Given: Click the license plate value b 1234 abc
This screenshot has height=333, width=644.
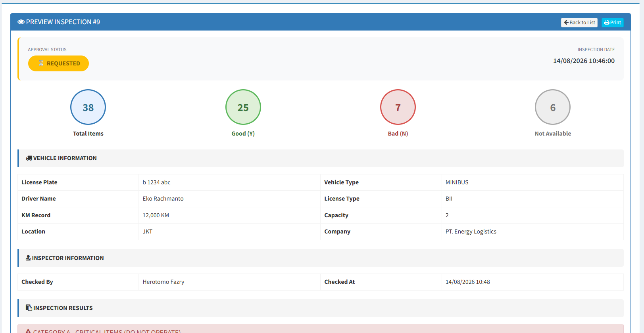Looking at the screenshot, I should coord(156,182).
